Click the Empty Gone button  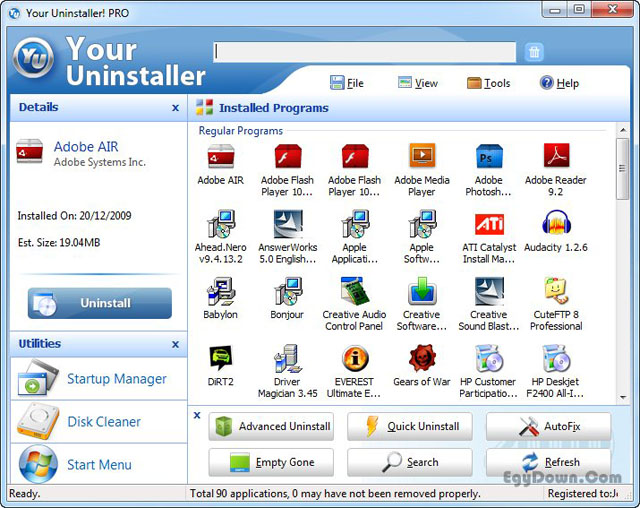[x=271, y=462]
